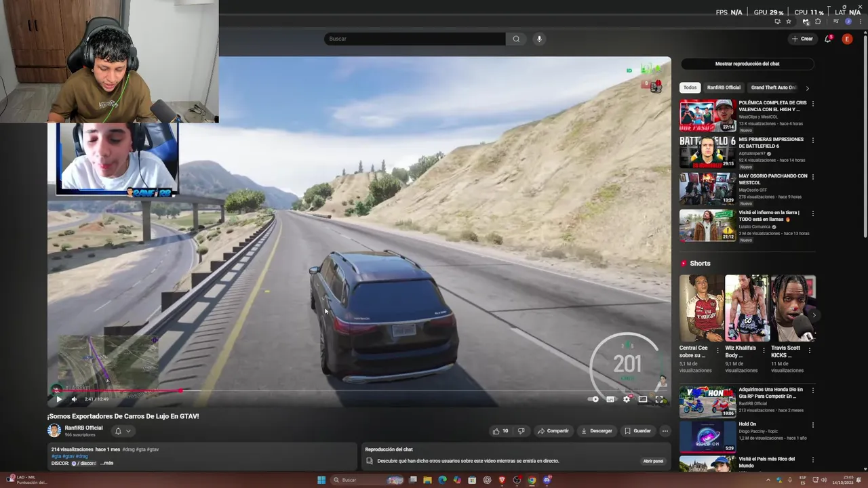Click Abrir panel for chat replay
This screenshot has height=488, width=868.
(653, 461)
